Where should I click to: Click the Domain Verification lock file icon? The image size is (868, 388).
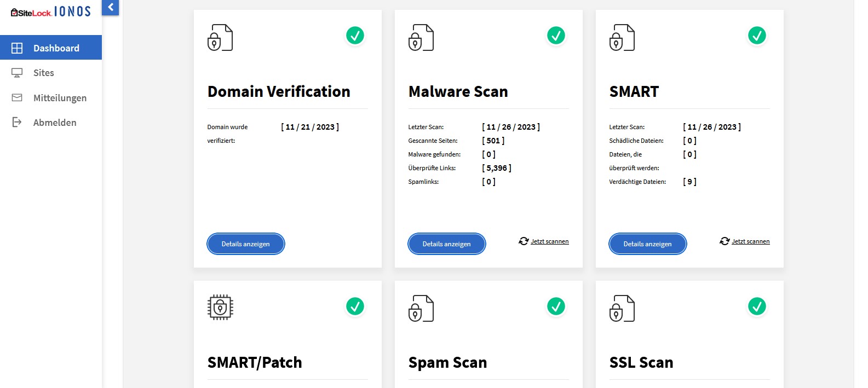coord(220,38)
